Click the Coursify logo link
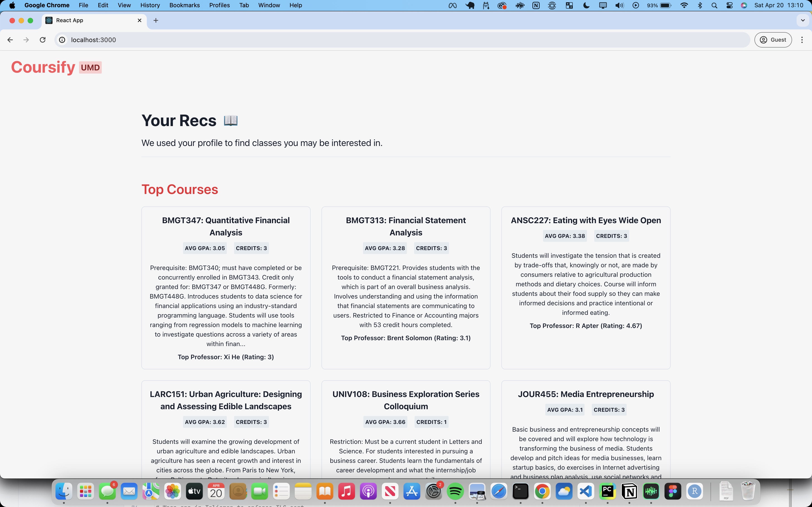 point(43,67)
